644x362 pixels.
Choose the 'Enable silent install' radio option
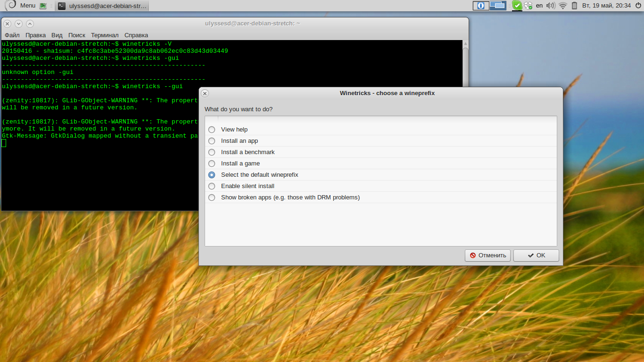[212, 186]
